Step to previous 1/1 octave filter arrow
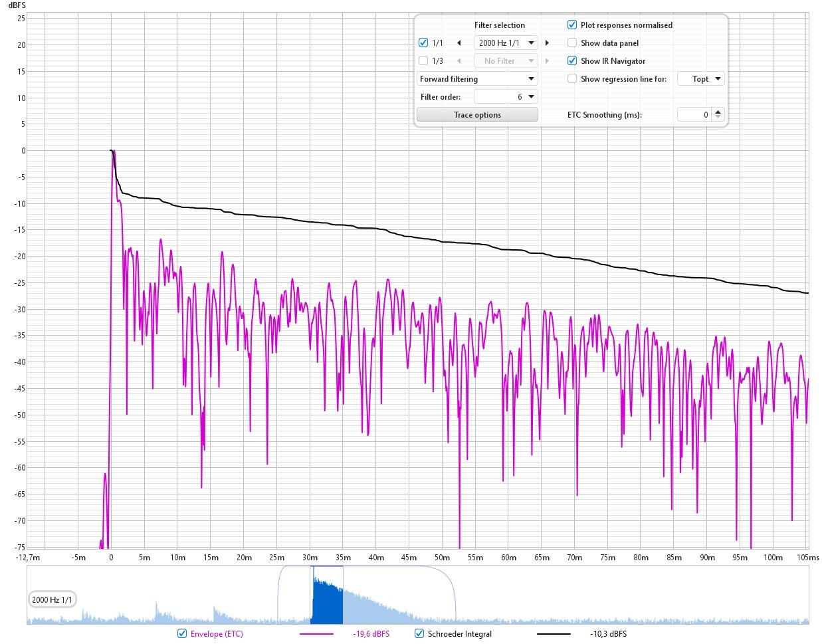 (459, 43)
